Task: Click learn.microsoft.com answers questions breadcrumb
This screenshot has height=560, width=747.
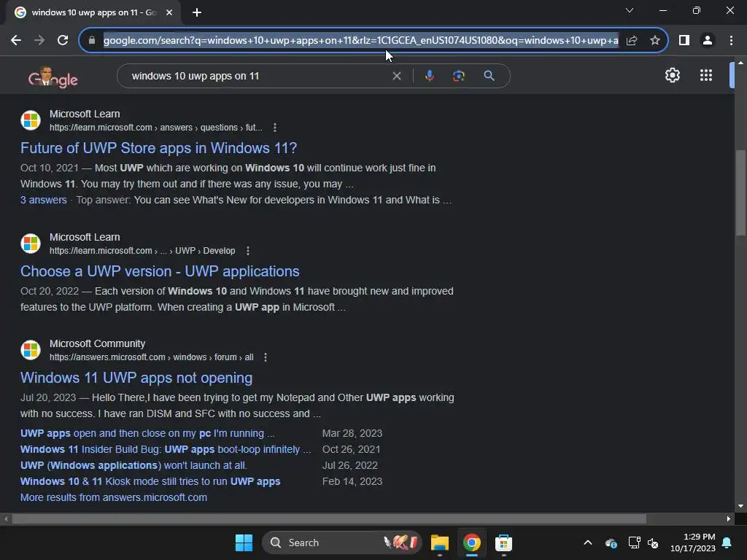Action: pyautogui.click(x=156, y=128)
